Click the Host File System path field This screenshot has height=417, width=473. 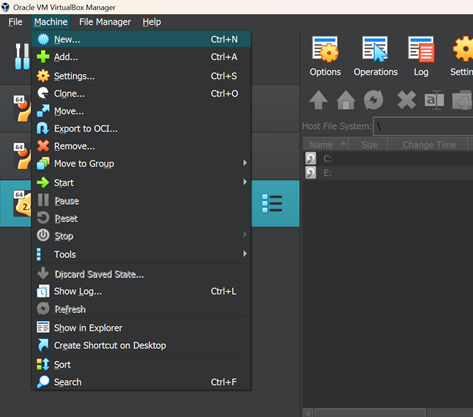click(x=423, y=126)
